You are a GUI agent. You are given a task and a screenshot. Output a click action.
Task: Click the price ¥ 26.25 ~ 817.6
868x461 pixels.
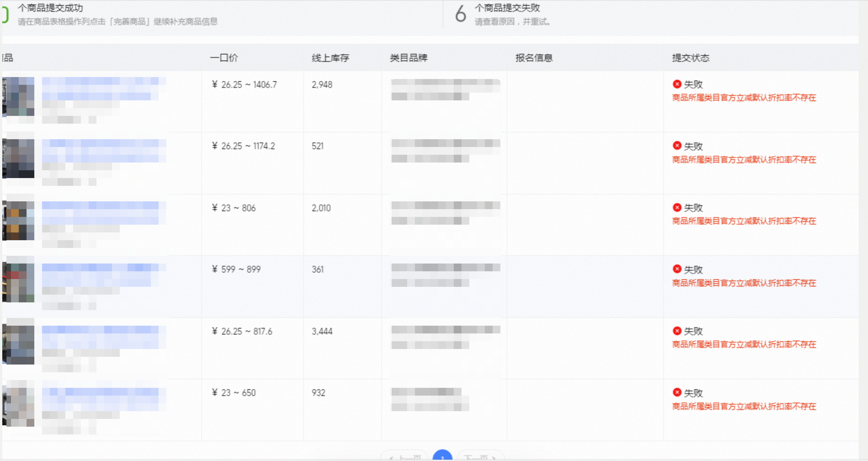[242, 331]
